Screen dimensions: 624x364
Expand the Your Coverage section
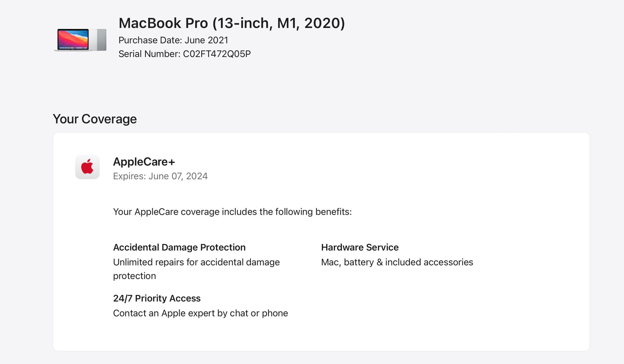point(95,119)
